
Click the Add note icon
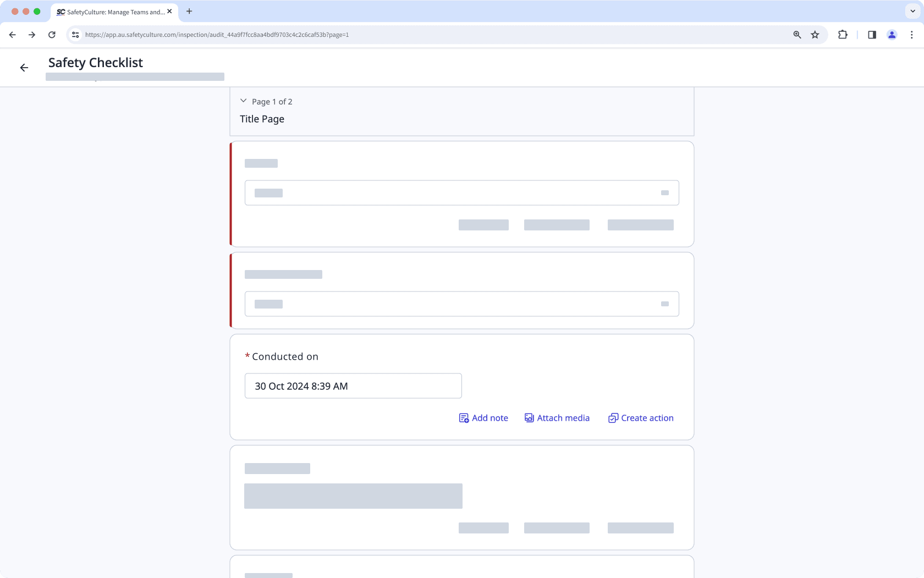(464, 418)
